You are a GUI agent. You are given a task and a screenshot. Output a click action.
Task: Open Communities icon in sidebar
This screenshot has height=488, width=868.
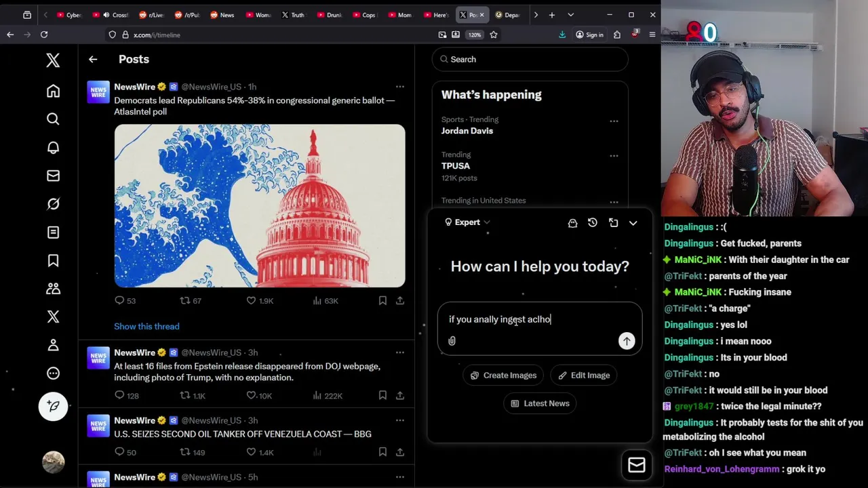53,289
